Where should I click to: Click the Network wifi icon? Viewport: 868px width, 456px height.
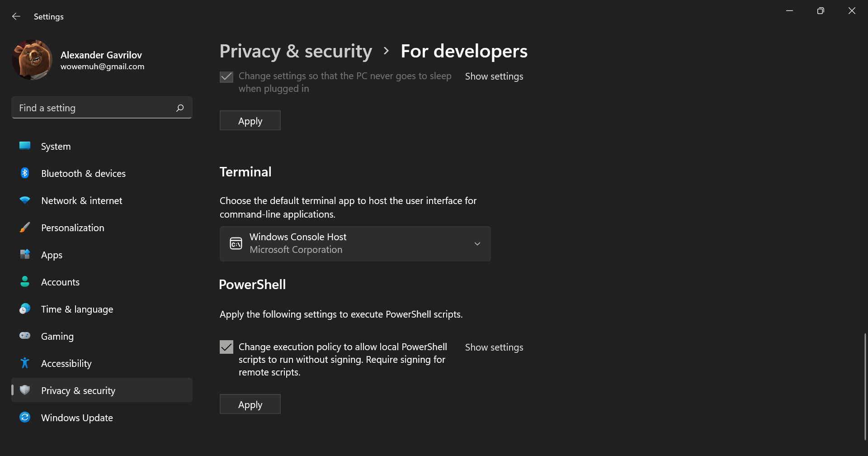[x=25, y=200]
